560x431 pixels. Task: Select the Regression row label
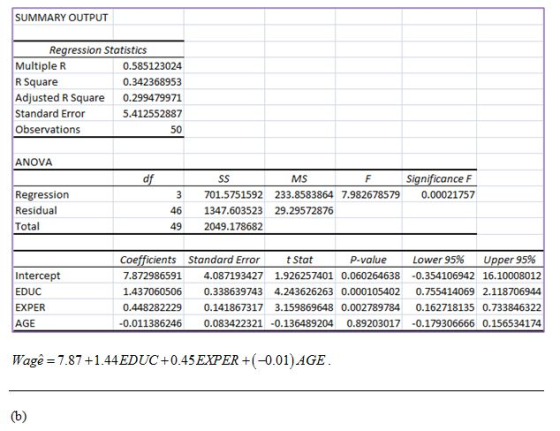coord(42,195)
